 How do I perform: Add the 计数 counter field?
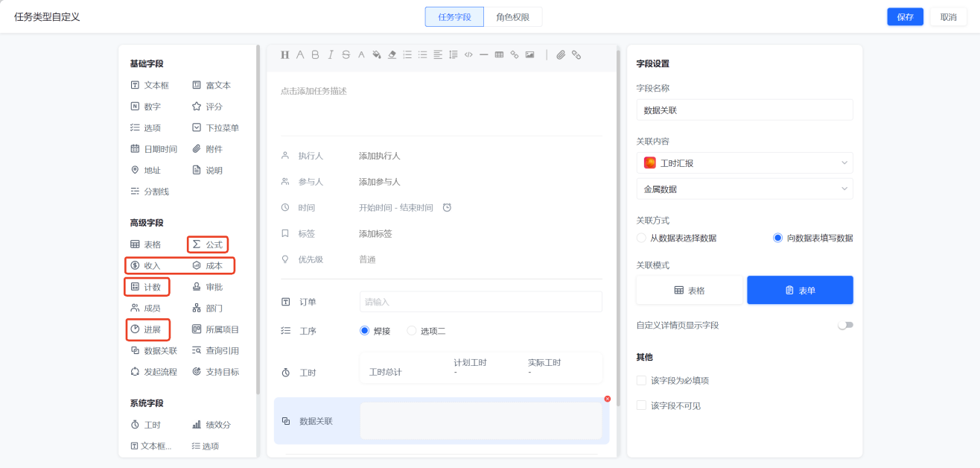pyautogui.click(x=147, y=287)
